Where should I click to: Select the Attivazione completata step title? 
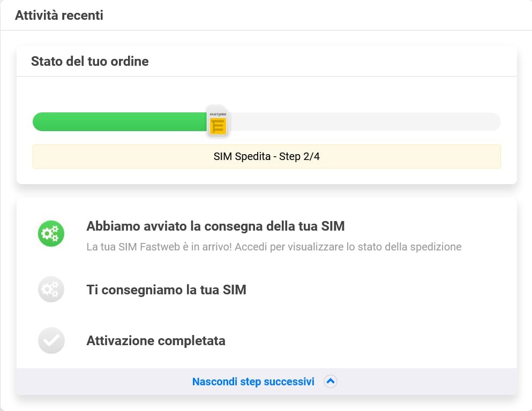point(156,340)
